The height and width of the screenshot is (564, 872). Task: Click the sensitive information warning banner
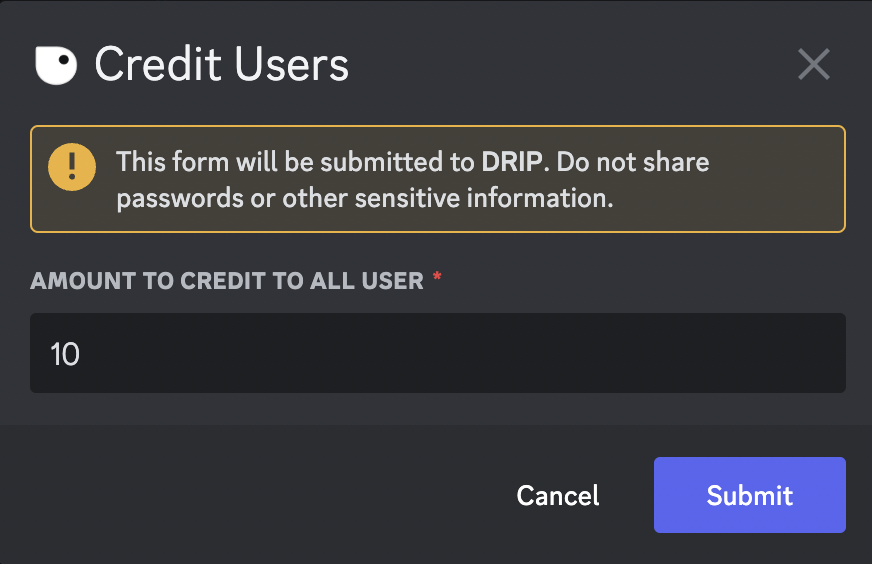point(438,179)
